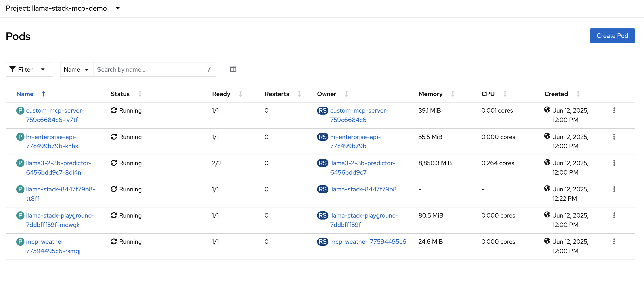Open llama3-2-3b-predictor-6456bdd9c7-8dl4n pod link
Image resolution: width=644 pixels, height=283 pixels.
[59, 168]
